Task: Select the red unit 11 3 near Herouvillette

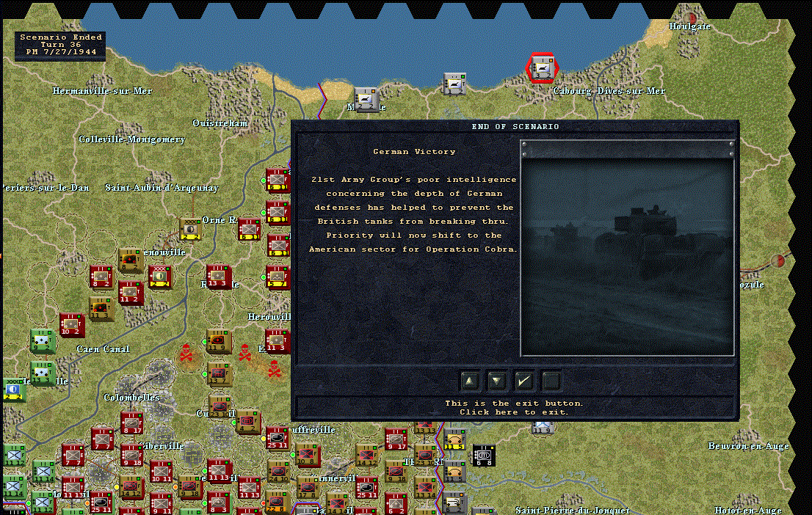Action: [278, 340]
